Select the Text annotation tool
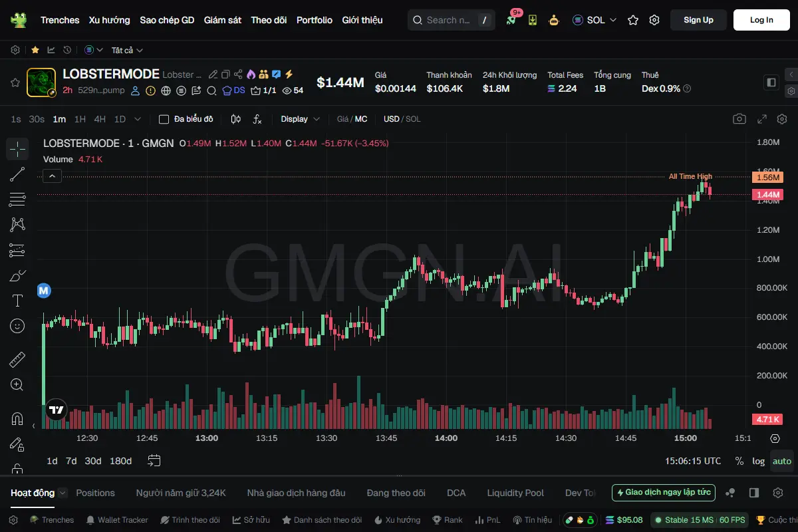The height and width of the screenshot is (532, 798). [17, 301]
